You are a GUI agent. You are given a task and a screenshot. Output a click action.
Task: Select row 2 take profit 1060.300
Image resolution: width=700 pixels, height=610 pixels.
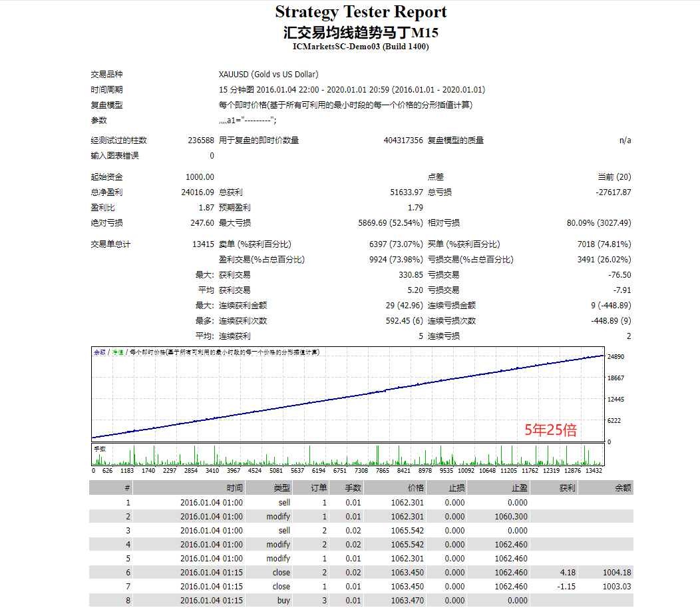[x=511, y=517]
